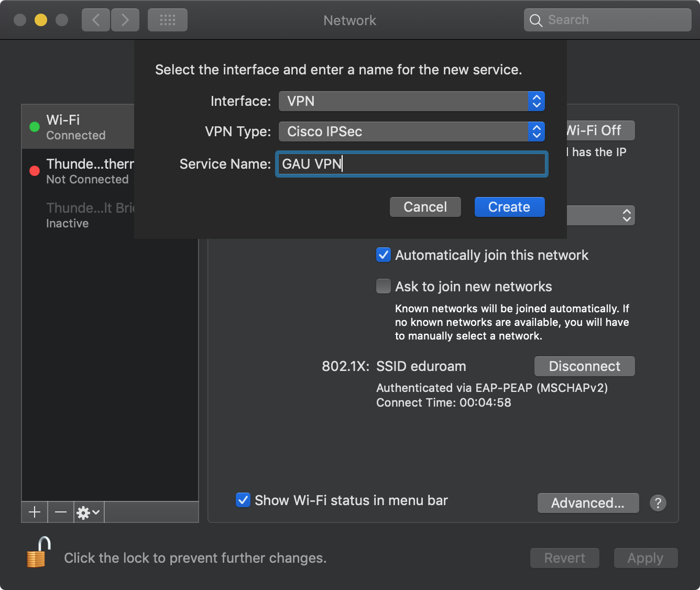700x590 pixels.
Task: Click the search magnifier icon
Action: click(535, 20)
